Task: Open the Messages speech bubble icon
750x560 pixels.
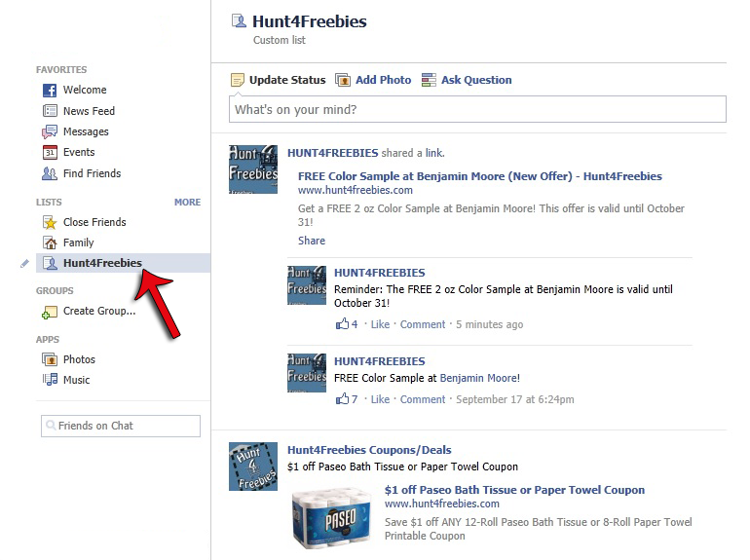Action: click(50, 131)
